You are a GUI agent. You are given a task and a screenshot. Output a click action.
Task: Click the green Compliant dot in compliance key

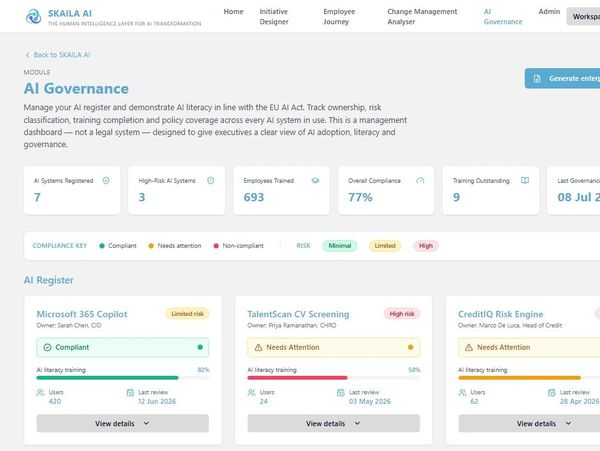[102, 246]
